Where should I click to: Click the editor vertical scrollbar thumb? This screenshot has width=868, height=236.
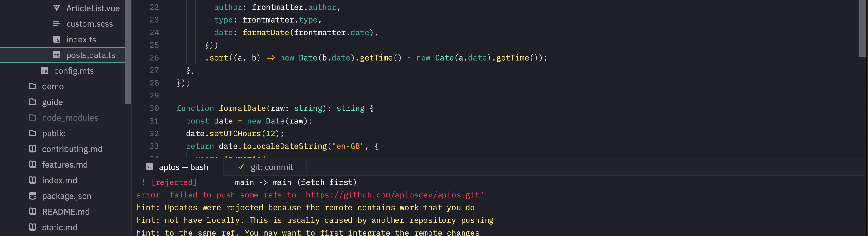(862, 29)
